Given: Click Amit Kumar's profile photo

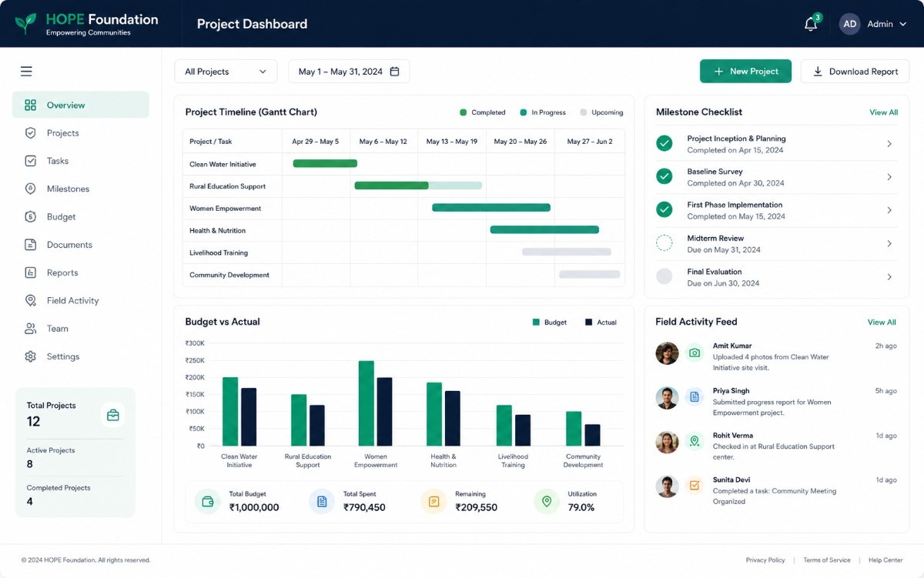Looking at the screenshot, I should click(667, 353).
